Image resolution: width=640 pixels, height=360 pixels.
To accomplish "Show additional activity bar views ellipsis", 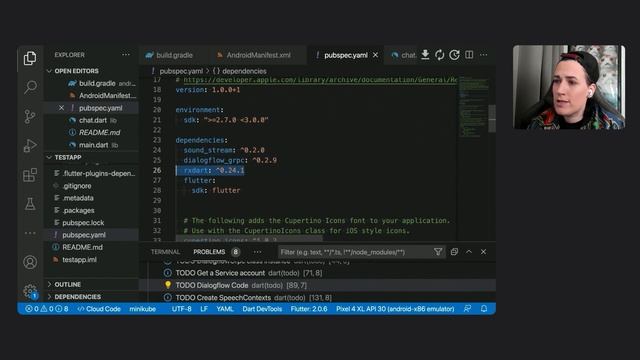I will (x=30, y=233).
